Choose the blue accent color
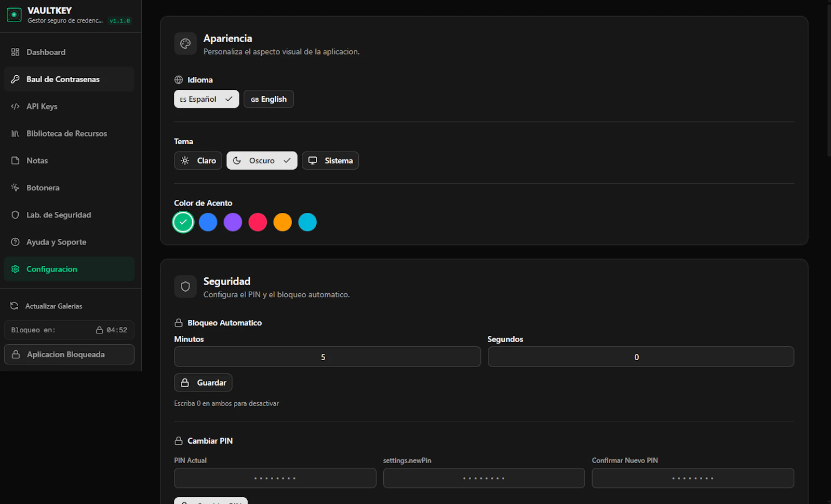 click(208, 222)
